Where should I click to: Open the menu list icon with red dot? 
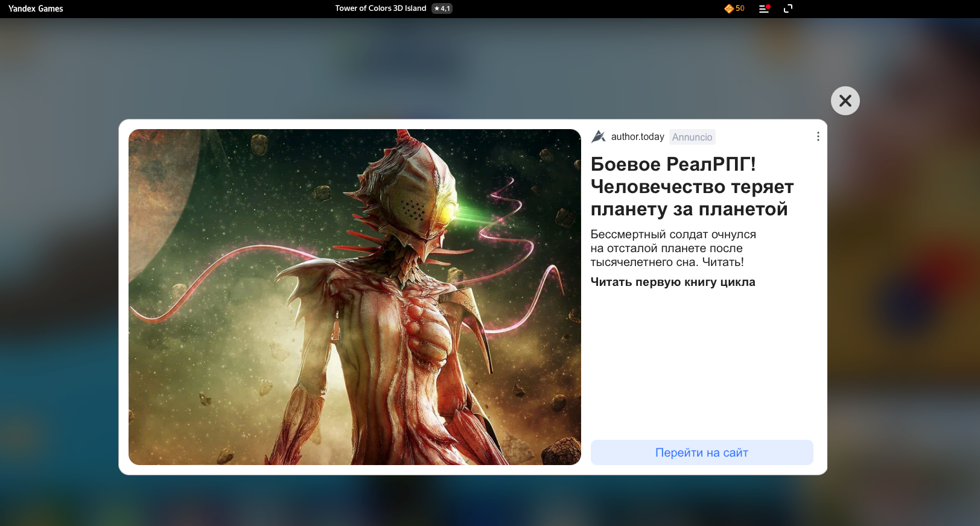764,8
